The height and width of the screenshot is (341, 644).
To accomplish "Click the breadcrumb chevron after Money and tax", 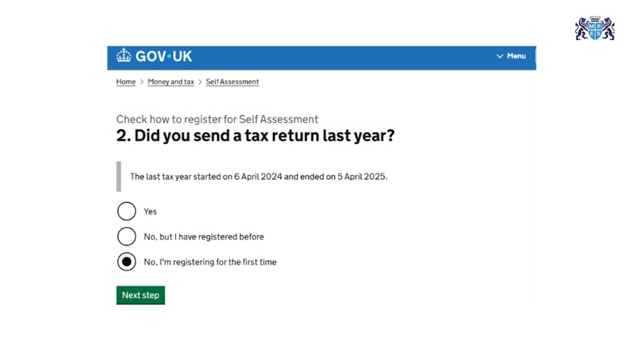I will [200, 82].
